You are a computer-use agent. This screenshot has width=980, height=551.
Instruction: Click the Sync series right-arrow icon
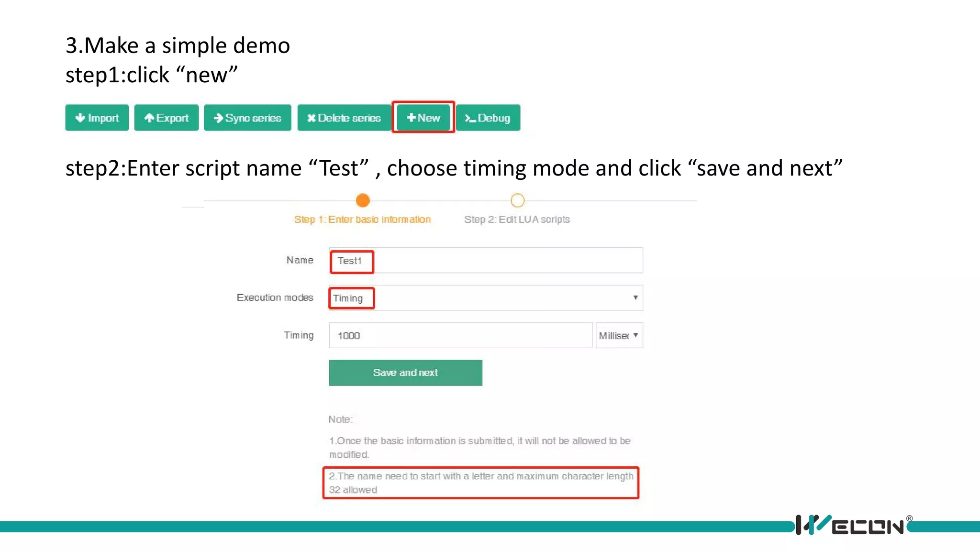218,118
